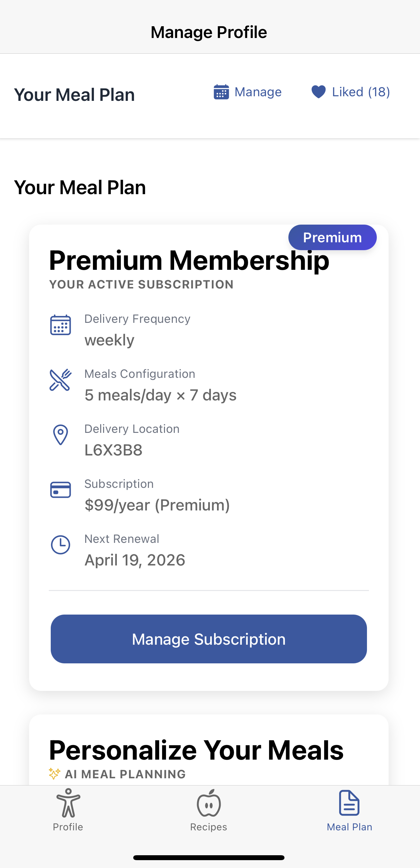Tap the fork and knife Meals Configuration icon

(61, 380)
